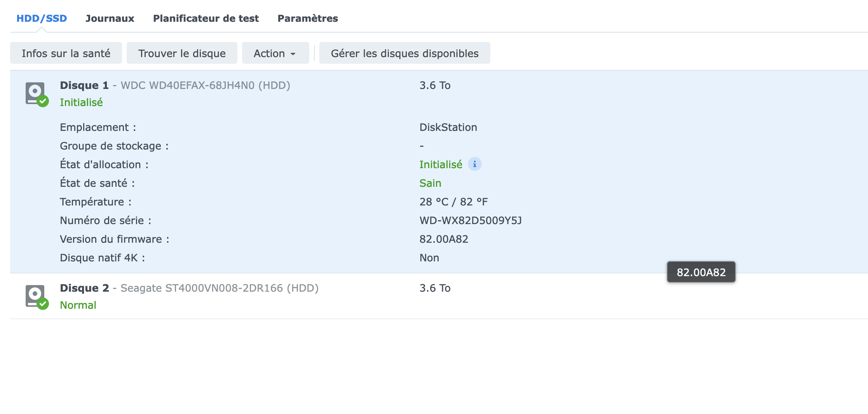Switch to the Journaux tab
Viewport: 868px width, 414px height.
(110, 18)
